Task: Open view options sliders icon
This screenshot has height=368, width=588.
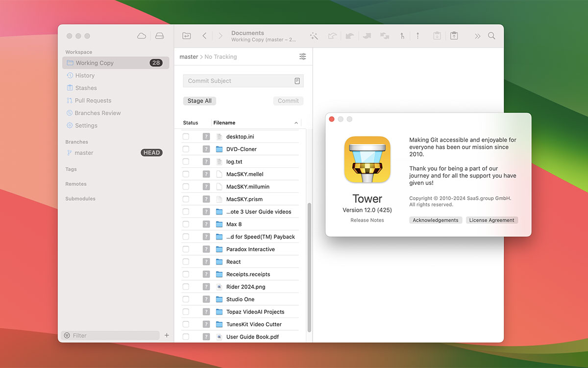Action: tap(303, 56)
